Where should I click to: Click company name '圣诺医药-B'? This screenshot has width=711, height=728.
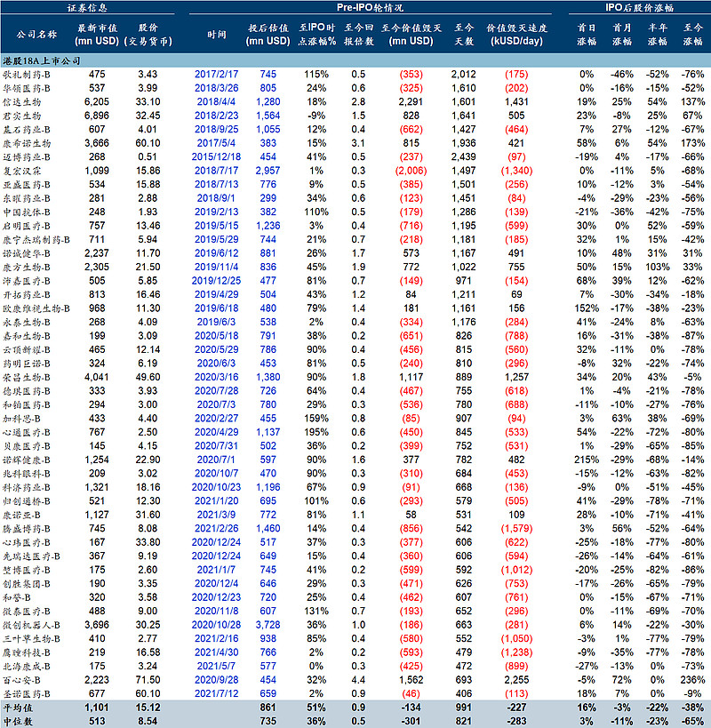(x=27, y=693)
